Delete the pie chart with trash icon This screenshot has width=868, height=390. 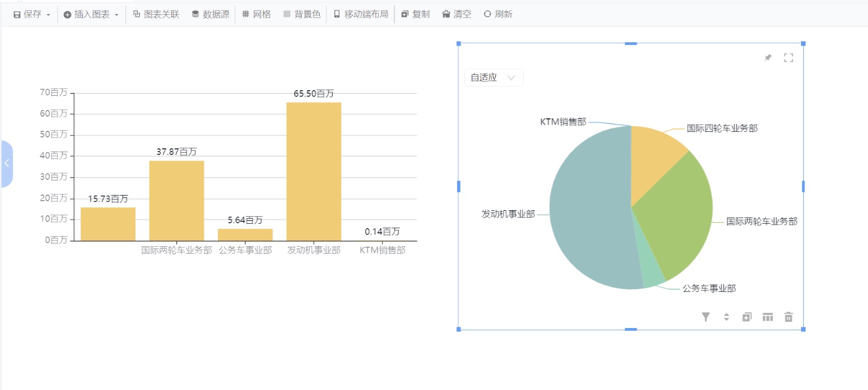click(x=789, y=317)
